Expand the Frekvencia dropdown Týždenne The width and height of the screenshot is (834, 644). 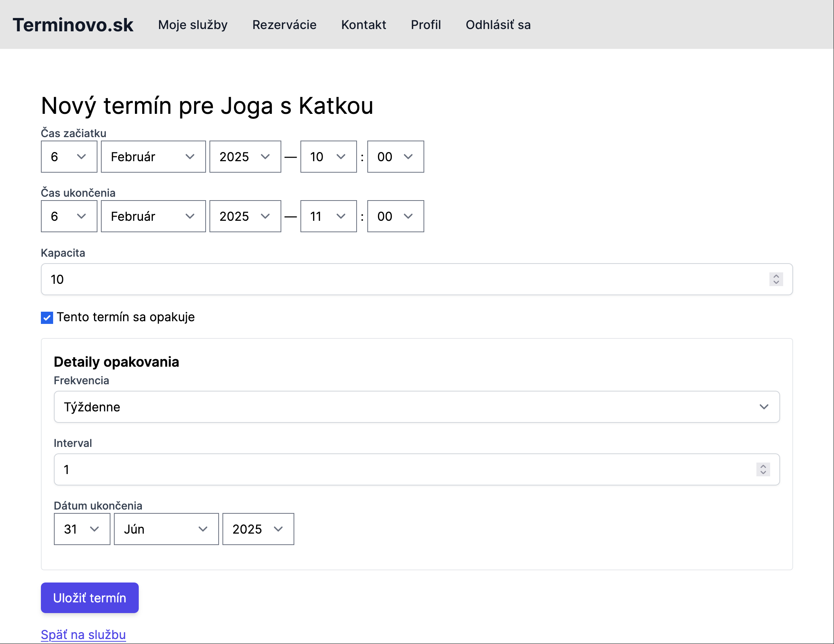tap(417, 407)
